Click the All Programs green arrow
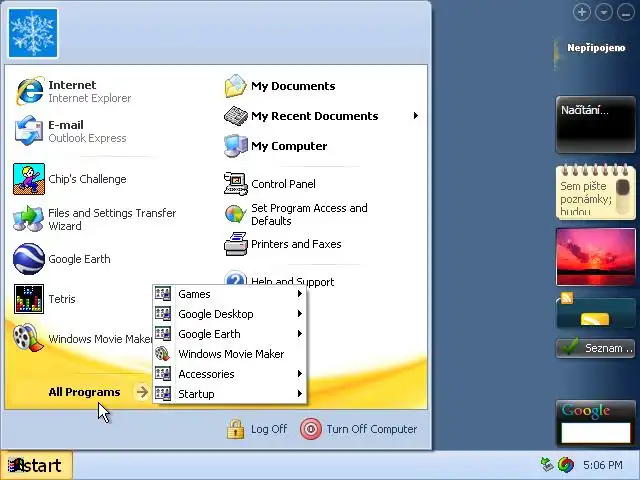 pos(142,392)
